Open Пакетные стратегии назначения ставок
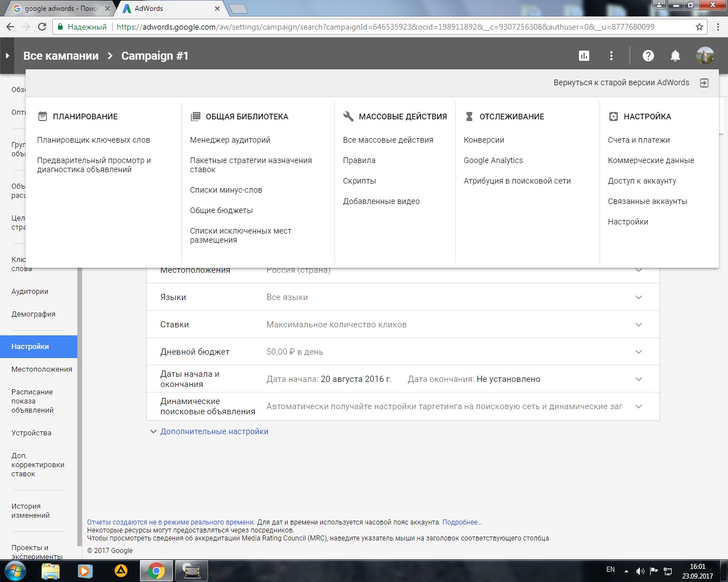The width and height of the screenshot is (728, 582). pyautogui.click(x=251, y=165)
